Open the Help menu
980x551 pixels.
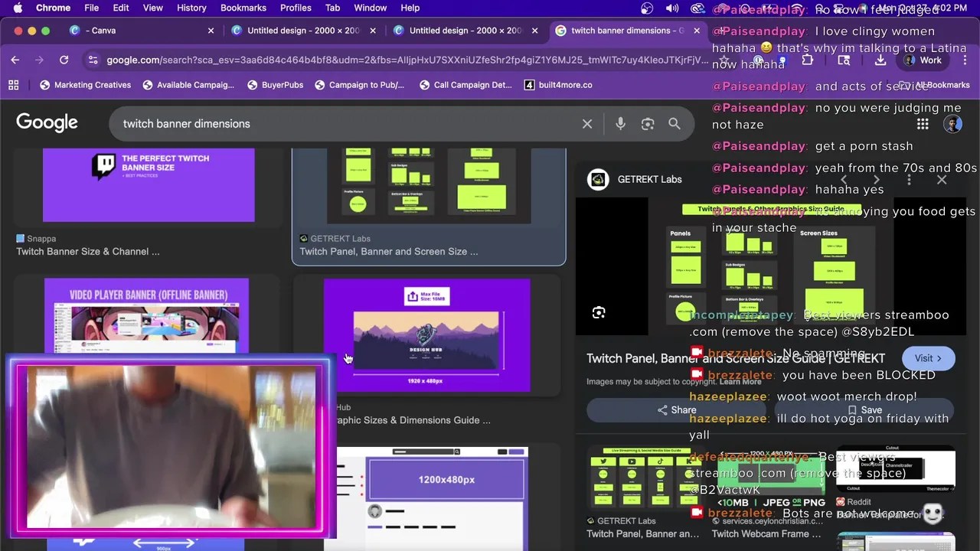[410, 8]
